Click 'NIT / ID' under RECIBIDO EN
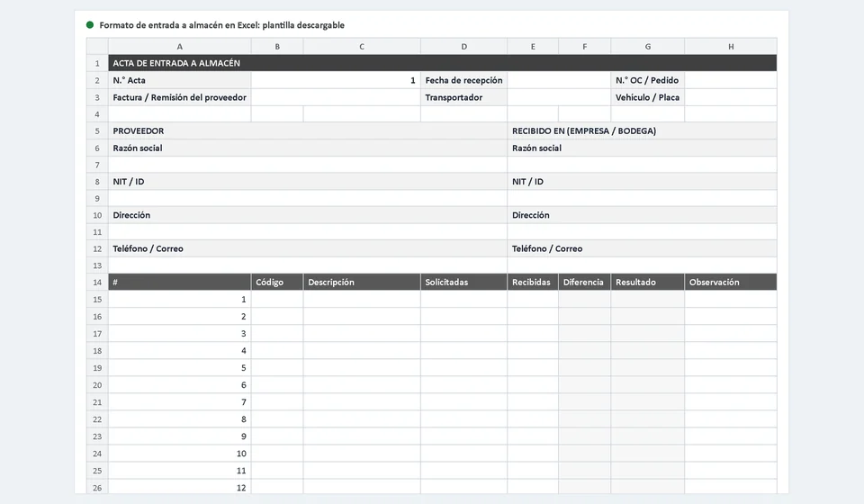The height and width of the screenshot is (504, 864). pos(642,182)
